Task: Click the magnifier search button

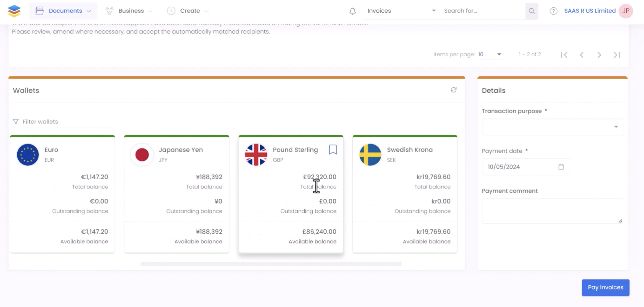Action: 532,11
